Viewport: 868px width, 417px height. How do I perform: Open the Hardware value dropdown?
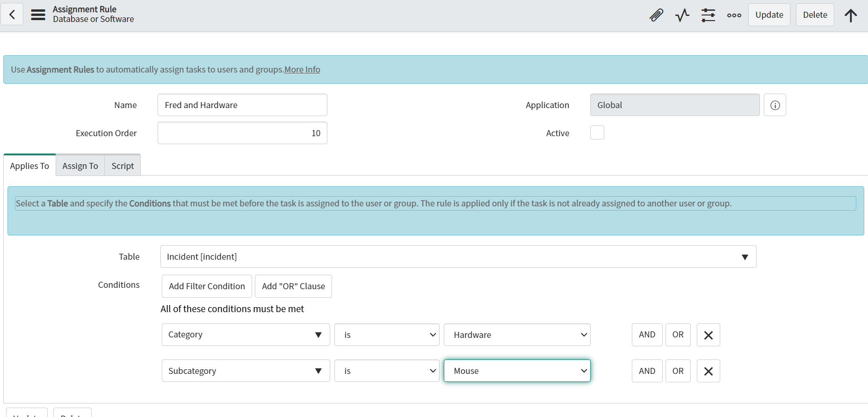517,335
